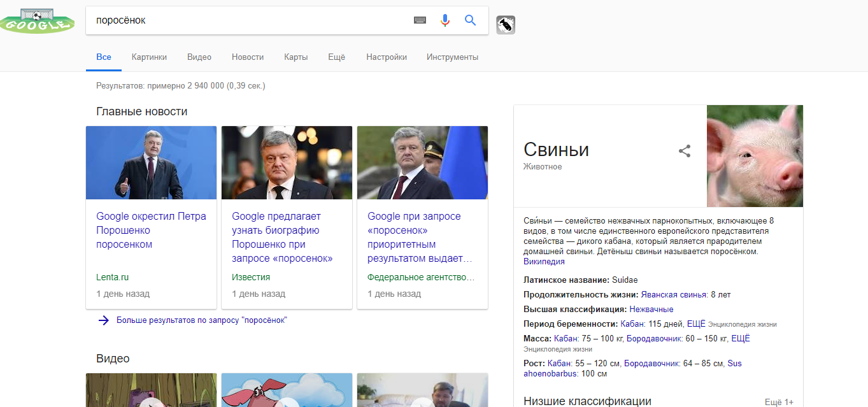Click into the search field with поросёнок

point(248,20)
